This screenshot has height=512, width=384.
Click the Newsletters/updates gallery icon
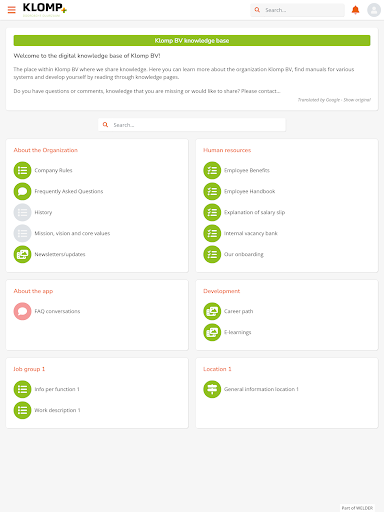(22, 254)
